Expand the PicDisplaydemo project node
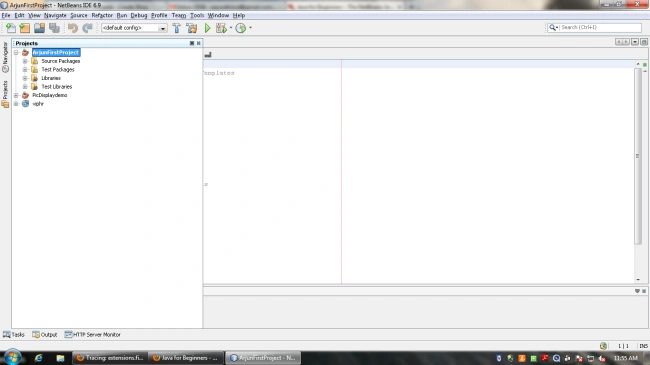 tap(16, 95)
